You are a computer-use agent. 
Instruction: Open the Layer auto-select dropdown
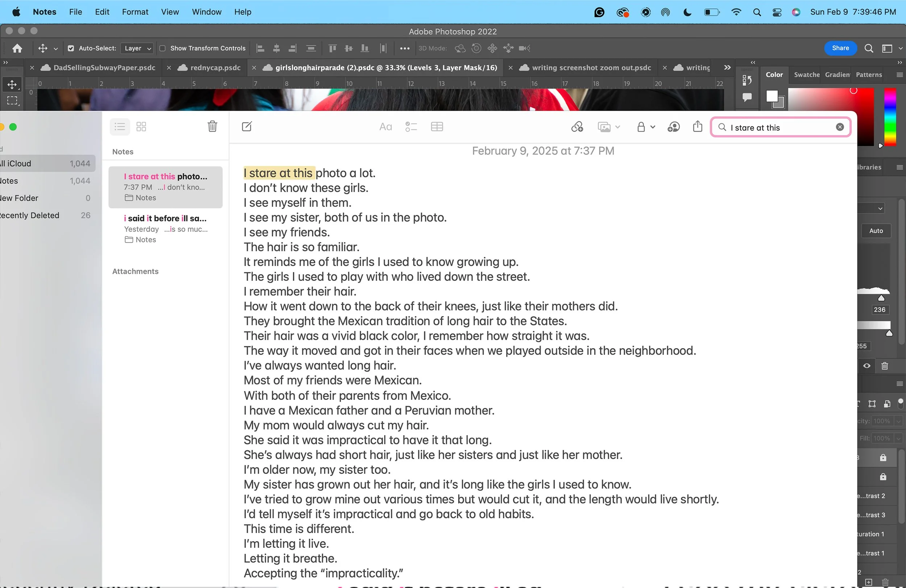coord(137,48)
